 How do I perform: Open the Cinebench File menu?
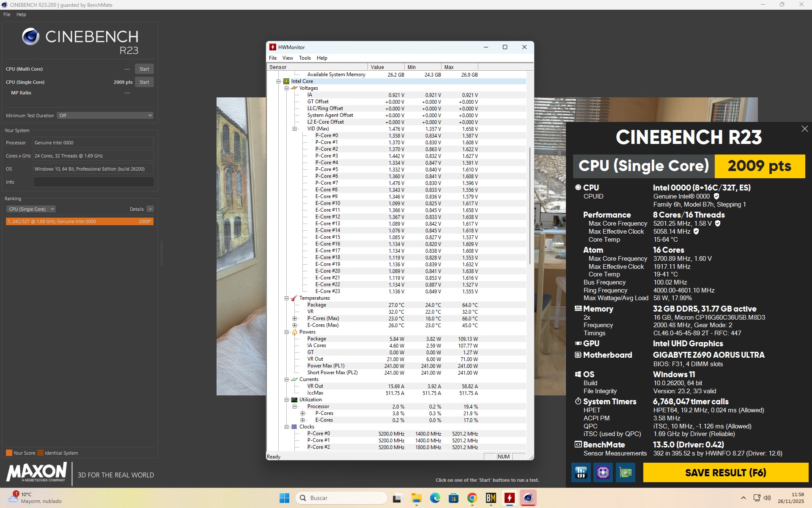pyautogui.click(x=7, y=14)
